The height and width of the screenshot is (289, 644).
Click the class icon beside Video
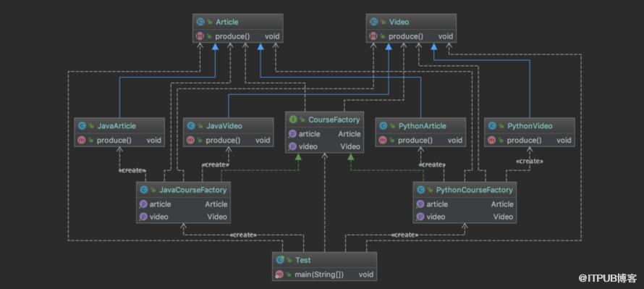(374, 22)
